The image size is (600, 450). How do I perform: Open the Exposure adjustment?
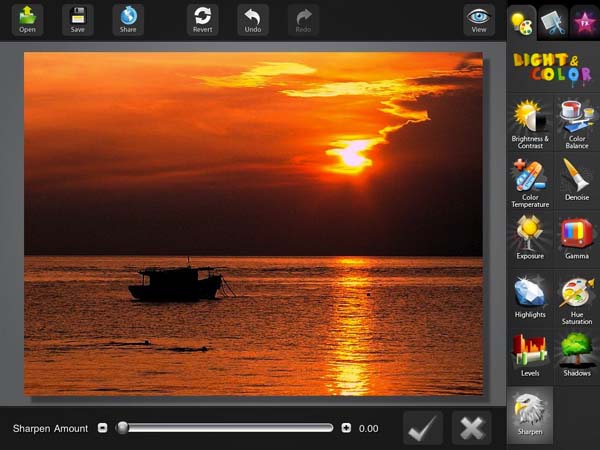(x=530, y=238)
